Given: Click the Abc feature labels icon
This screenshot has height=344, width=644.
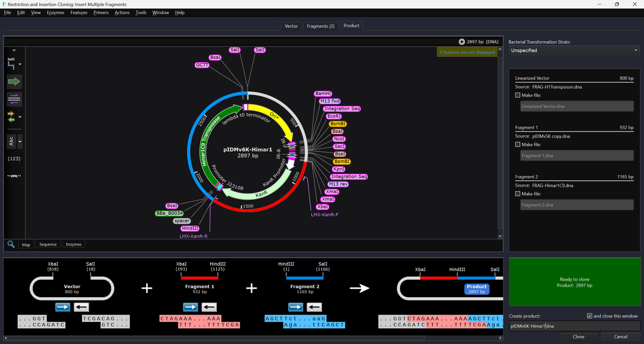Looking at the screenshot, I should [11, 141].
